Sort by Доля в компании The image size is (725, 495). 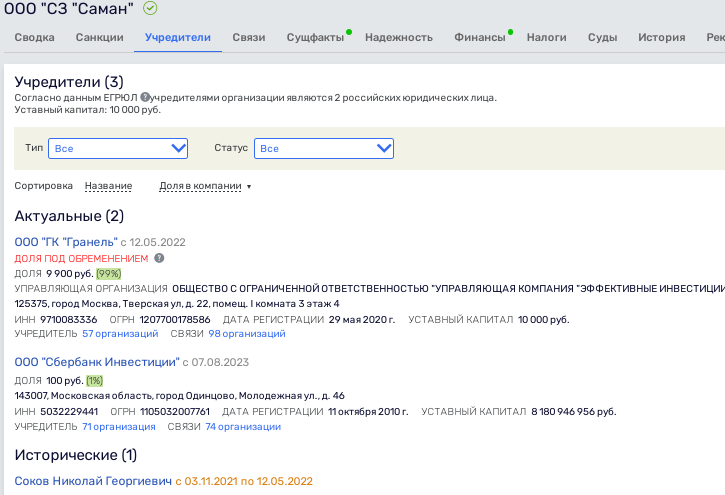200,186
